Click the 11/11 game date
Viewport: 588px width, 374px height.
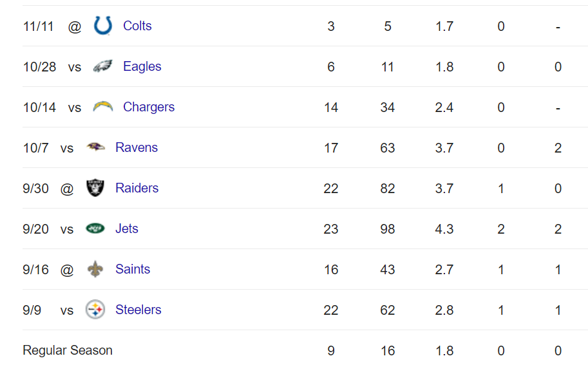tap(38, 26)
